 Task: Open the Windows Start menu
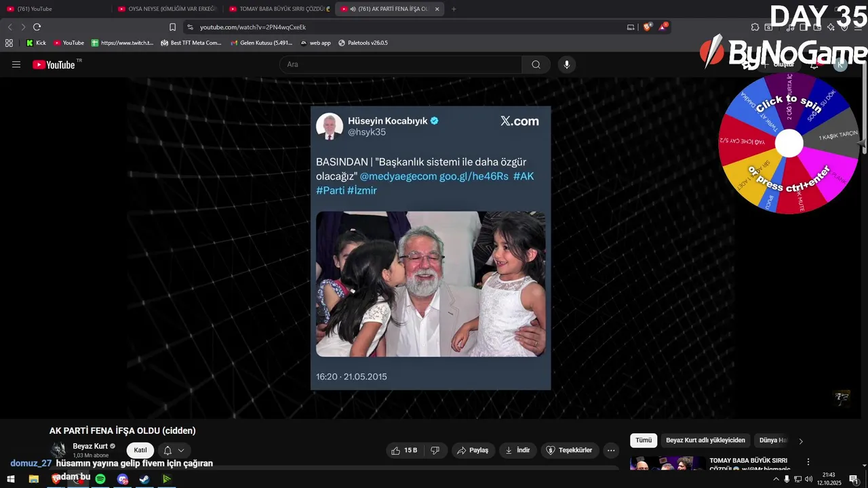10,479
